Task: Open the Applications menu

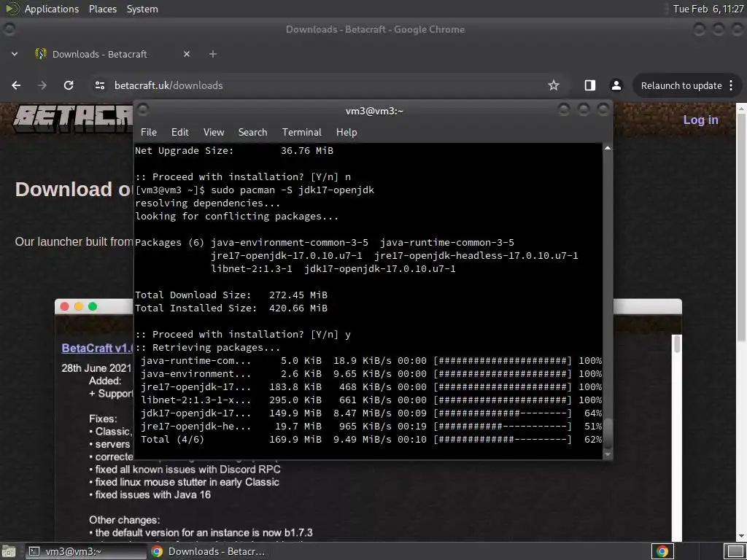Action: 52,9
